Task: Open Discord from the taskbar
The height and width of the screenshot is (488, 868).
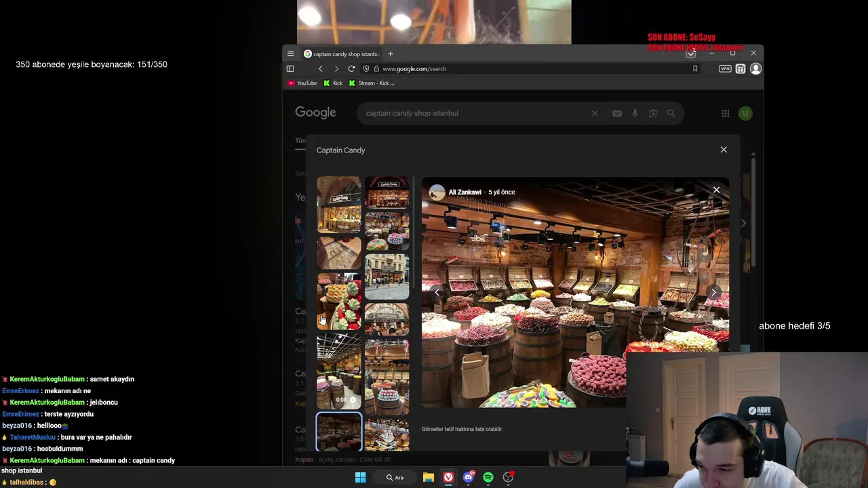Action: point(469,477)
